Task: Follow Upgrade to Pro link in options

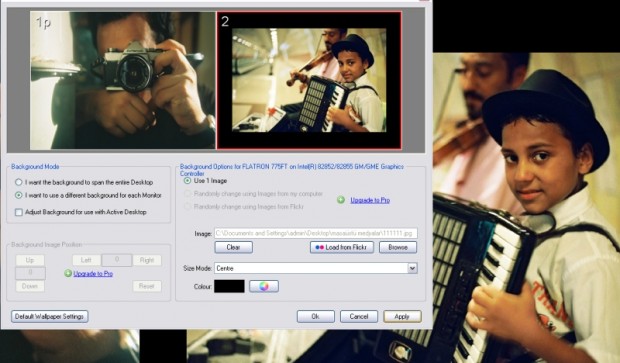Action: [370, 200]
